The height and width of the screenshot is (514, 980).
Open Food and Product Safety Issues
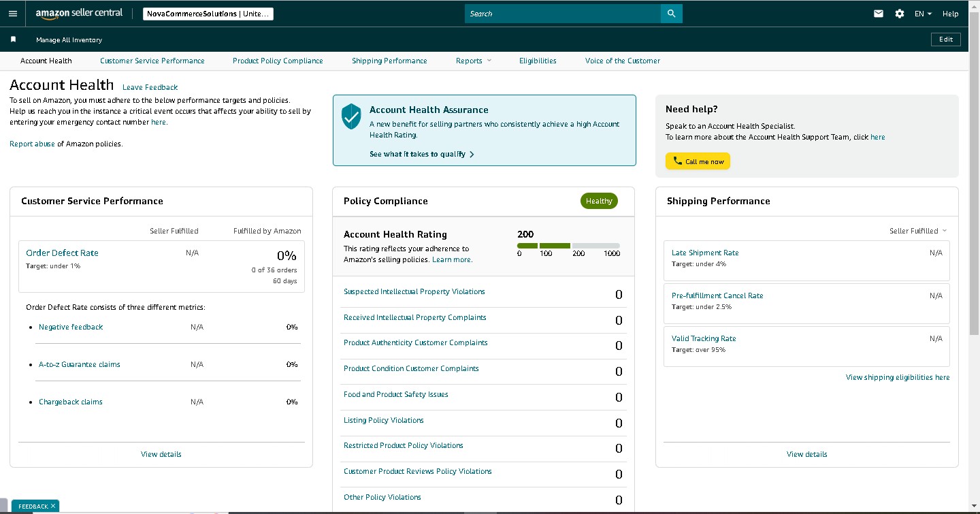(x=396, y=394)
